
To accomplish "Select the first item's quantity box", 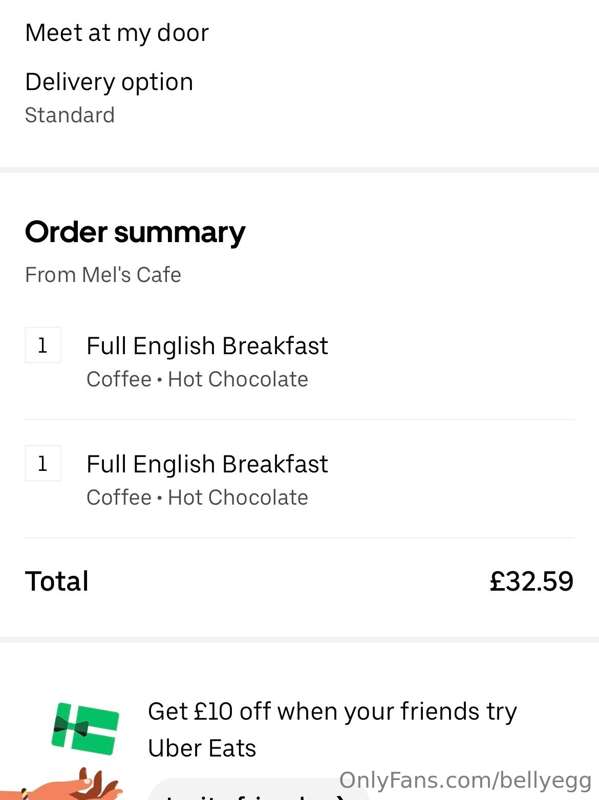I will (x=43, y=345).
